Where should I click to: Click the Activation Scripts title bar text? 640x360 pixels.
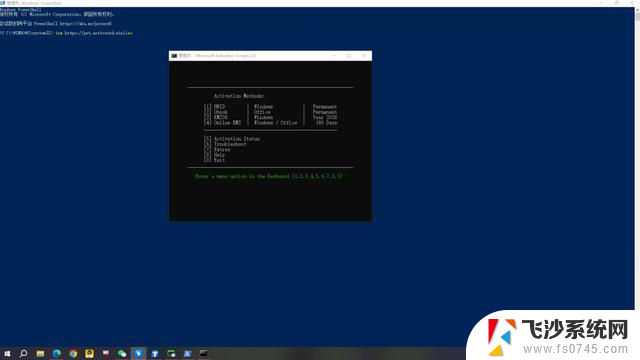point(217,56)
